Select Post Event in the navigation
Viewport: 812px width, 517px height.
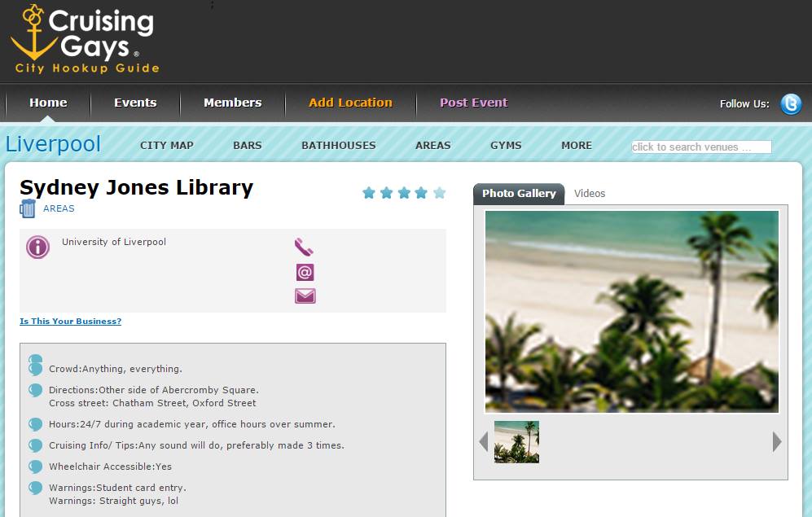(474, 103)
